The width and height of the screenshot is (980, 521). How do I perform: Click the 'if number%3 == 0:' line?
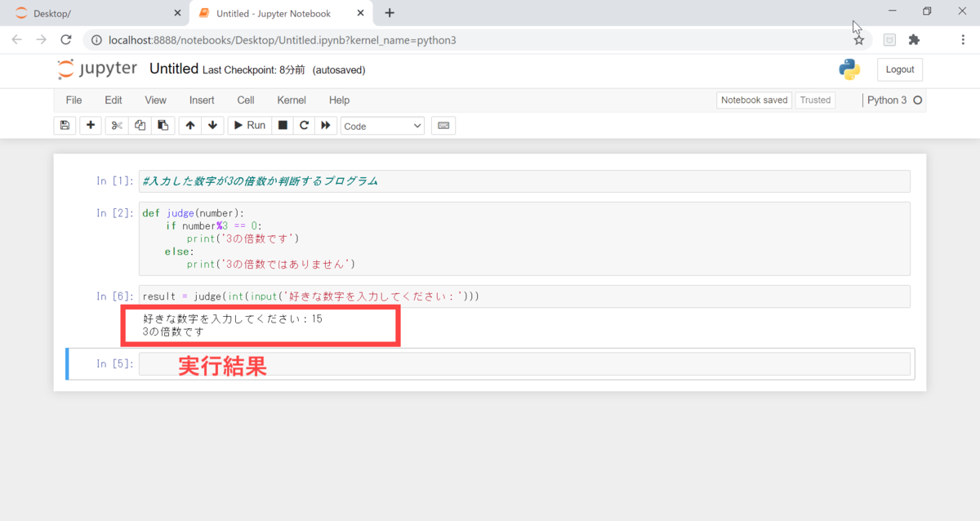(x=214, y=226)
